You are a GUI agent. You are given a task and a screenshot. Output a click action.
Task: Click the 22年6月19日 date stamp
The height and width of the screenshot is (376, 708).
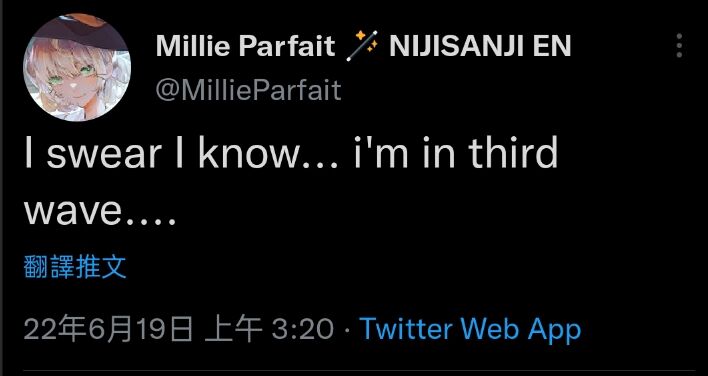(x=109, y=329)
